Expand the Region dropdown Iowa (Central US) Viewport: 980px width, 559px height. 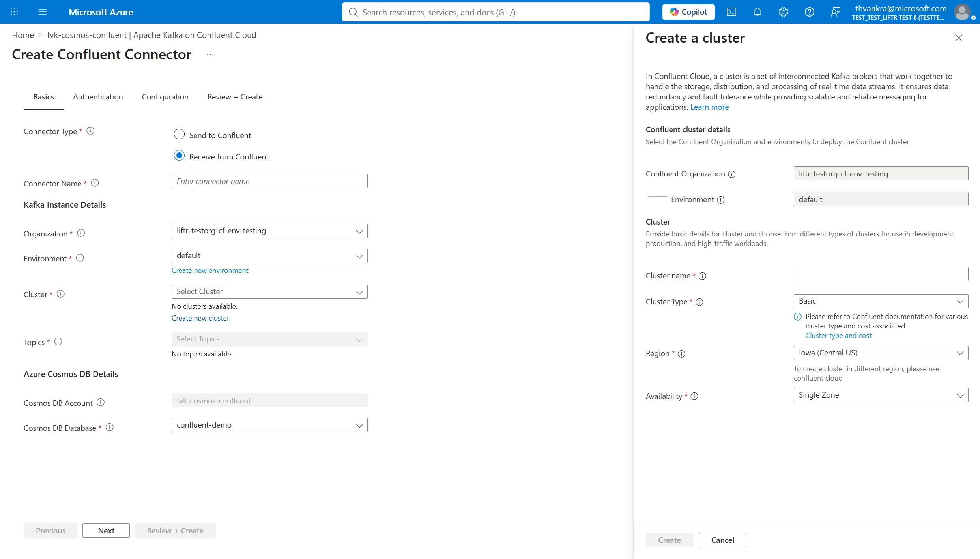[x=881, y=353]
